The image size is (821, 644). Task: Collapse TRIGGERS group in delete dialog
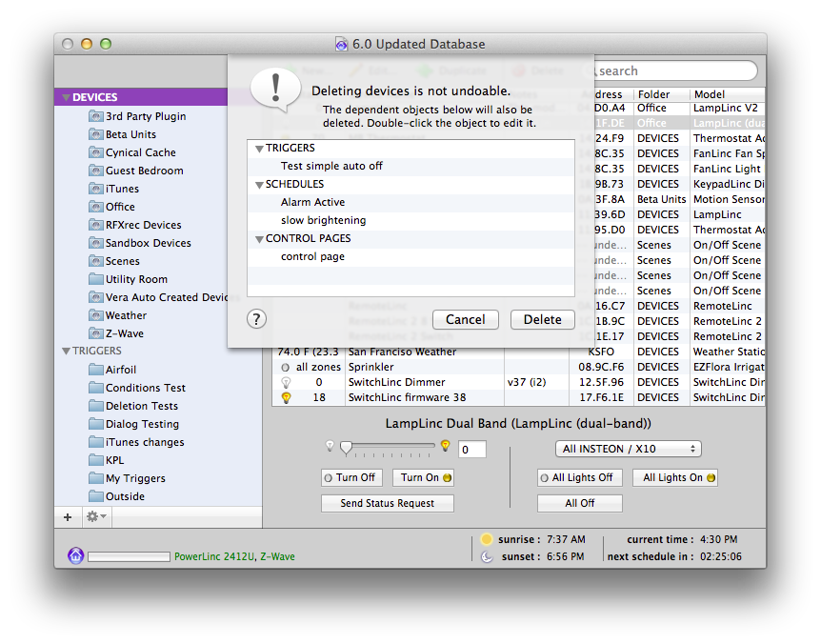pos(259,149)
